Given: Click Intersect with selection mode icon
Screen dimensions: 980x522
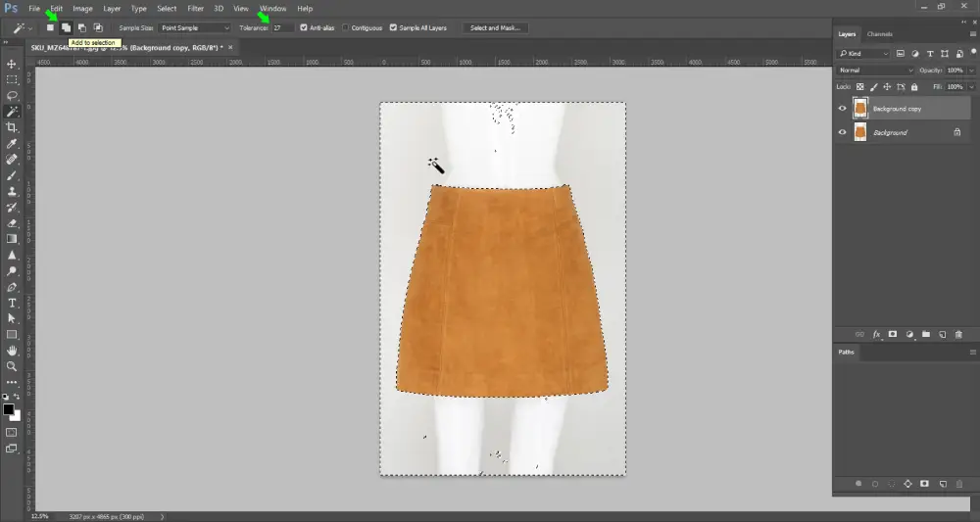Looking at the screenshot, I should (98, 27).
